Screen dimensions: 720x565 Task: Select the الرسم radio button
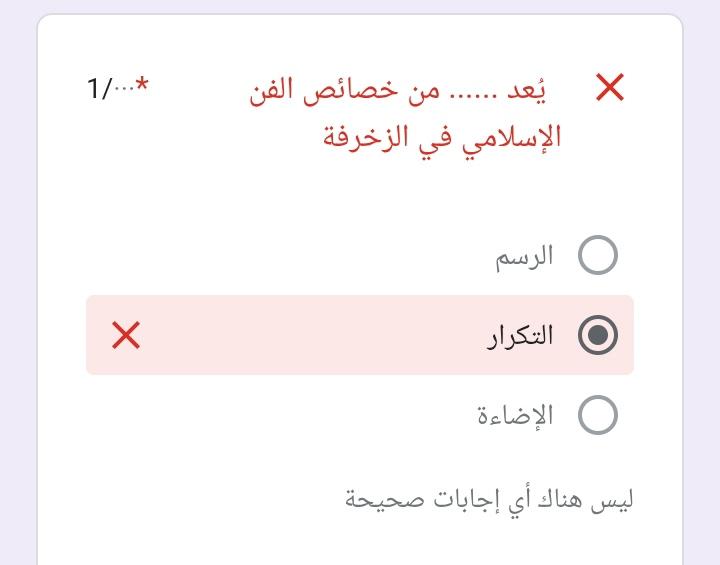point(598,256)
